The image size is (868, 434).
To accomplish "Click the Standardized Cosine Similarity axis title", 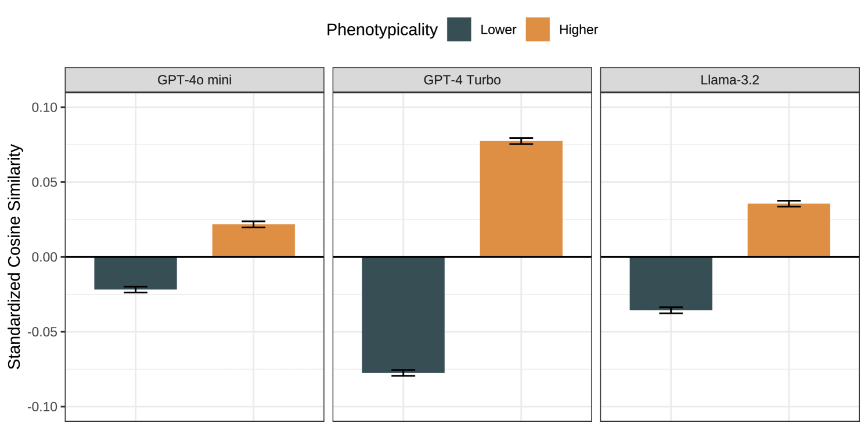I will [x=15, y=256].
